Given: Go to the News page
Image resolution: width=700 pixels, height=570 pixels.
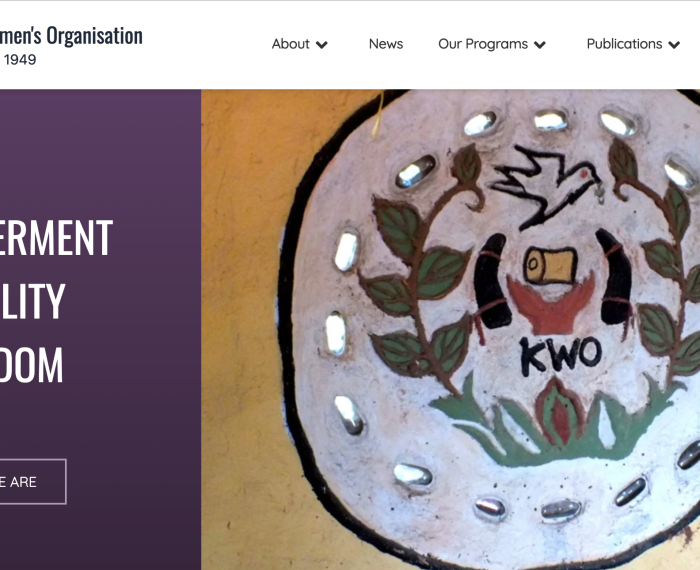Looking at the screenshot, I should pyautogui.click(x=386, y=44).
